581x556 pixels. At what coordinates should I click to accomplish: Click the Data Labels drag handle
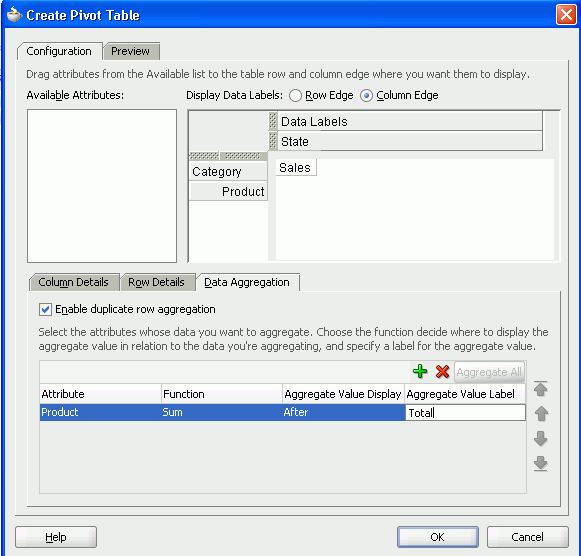coord(273,121)
